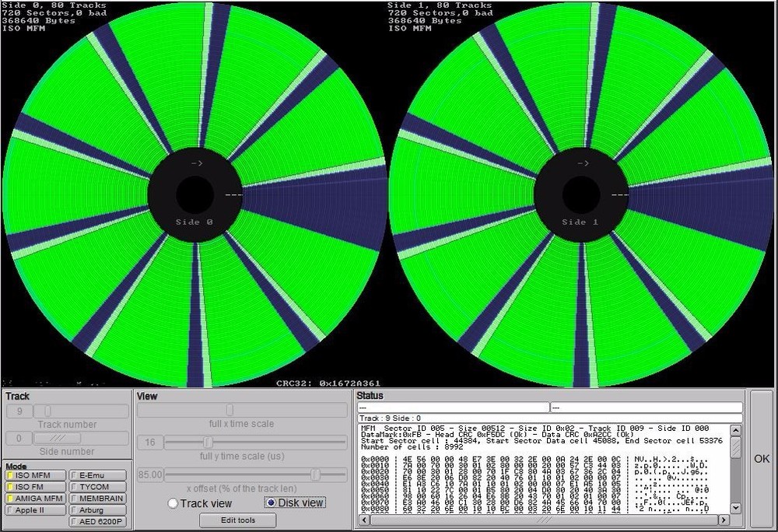Confirm with the OK button

tap(761, 459)
